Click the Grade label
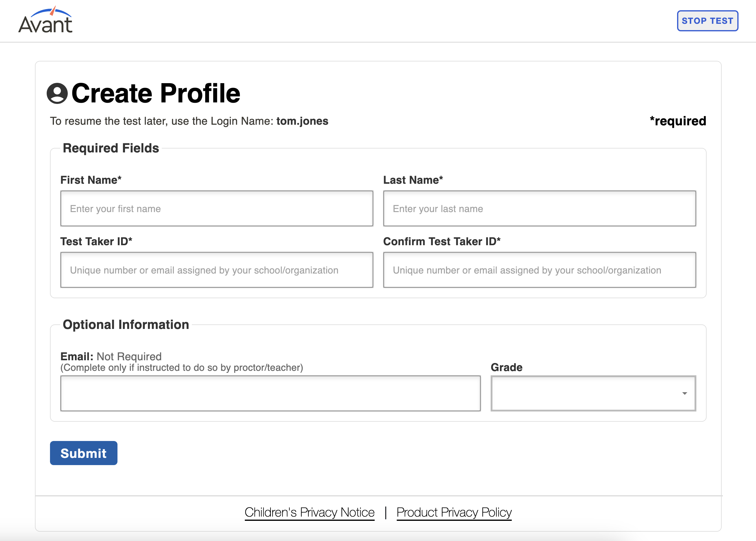This screenshot has width=756, height=541. 507,367
